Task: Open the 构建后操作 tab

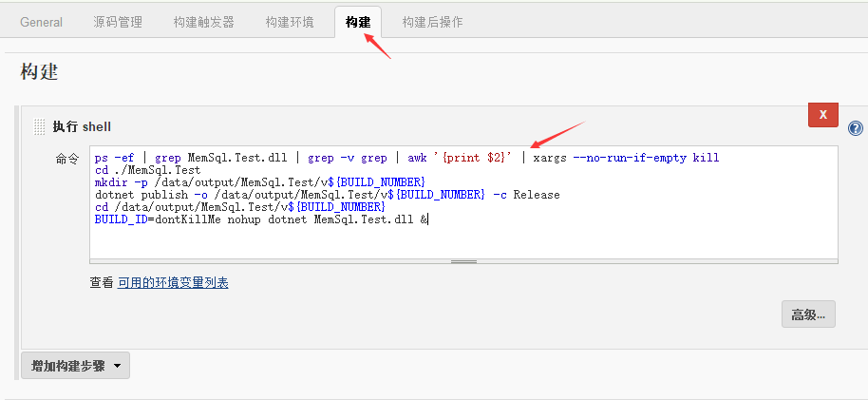Action: point(432,22)
